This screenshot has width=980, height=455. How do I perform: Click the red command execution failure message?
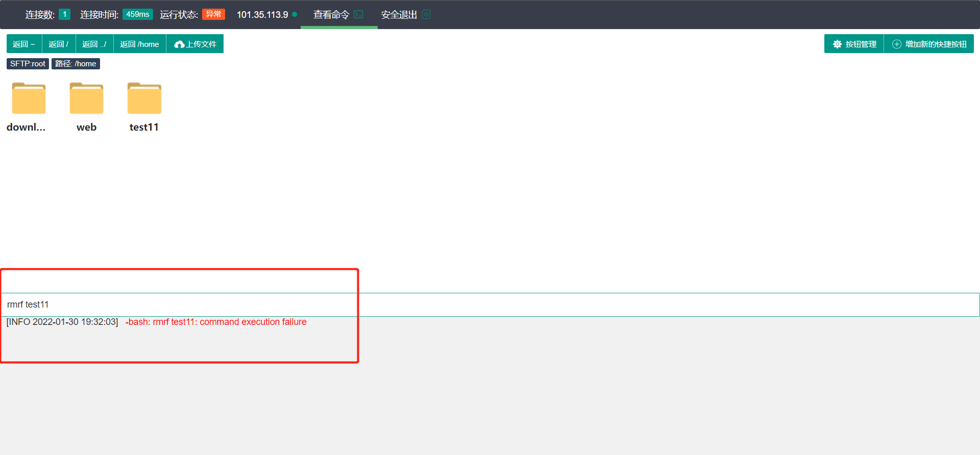pos(216,322)
